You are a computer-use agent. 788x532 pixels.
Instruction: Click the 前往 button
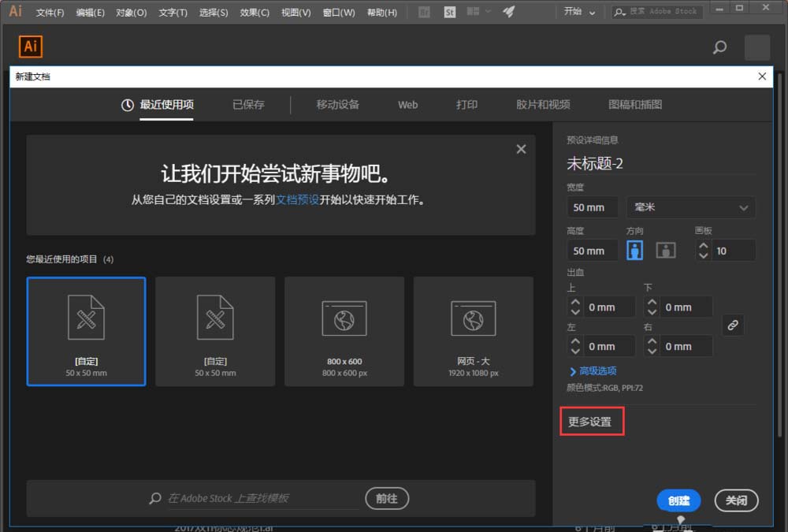pyautogui.click(x=386, y=498)
